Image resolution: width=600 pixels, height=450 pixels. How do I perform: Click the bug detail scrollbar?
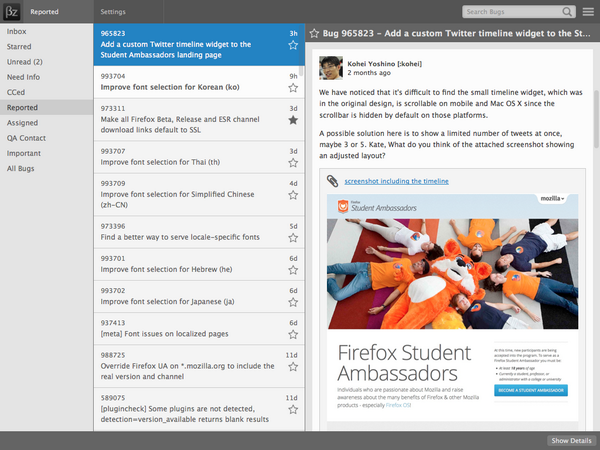point(596,119)
